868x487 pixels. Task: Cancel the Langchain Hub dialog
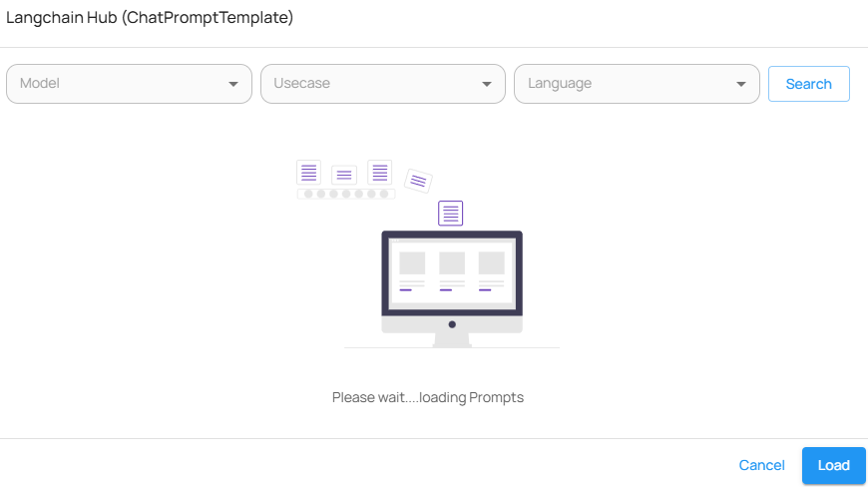761,465
